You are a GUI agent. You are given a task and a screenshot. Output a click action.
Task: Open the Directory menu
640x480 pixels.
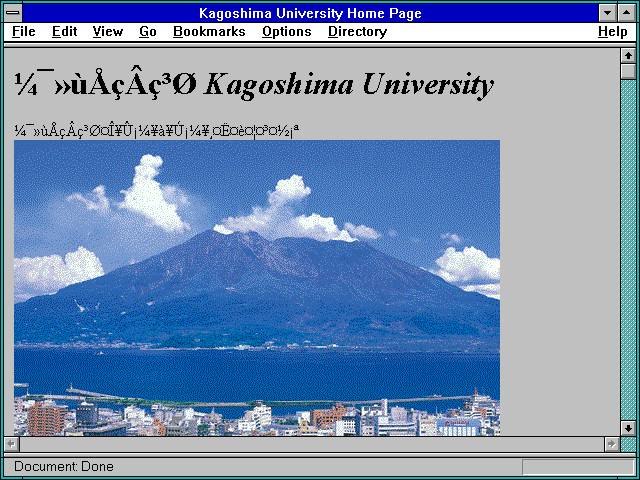(x=358, y=32)
